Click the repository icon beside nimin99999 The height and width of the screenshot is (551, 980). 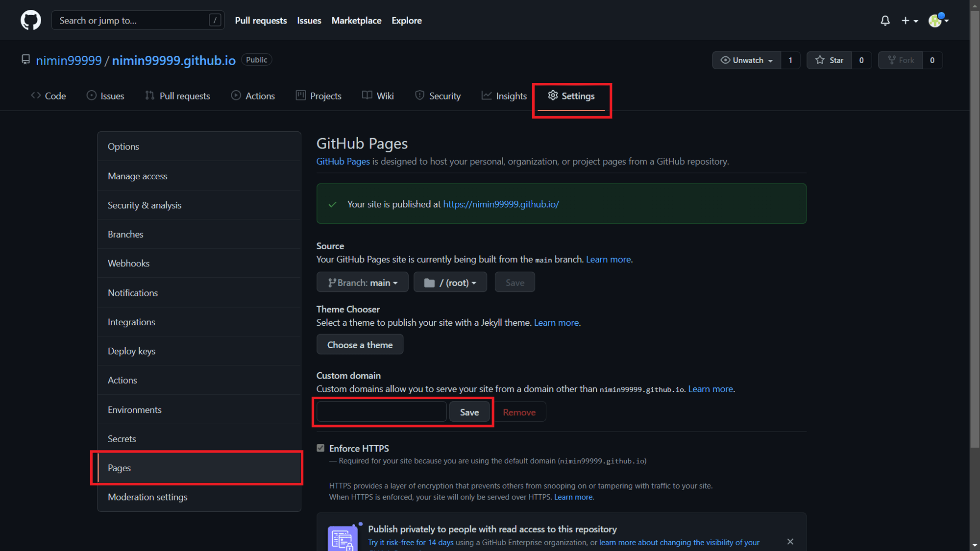coord(25,60)
